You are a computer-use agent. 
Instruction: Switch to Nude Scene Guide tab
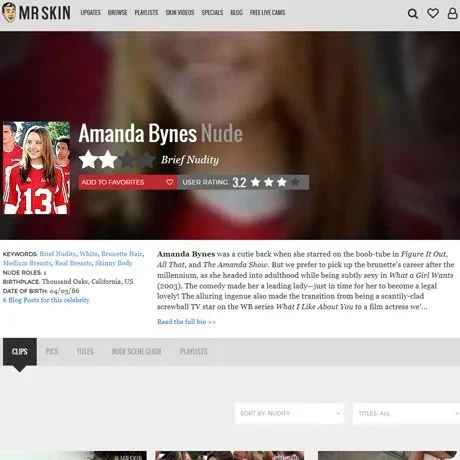pos(137,352)
